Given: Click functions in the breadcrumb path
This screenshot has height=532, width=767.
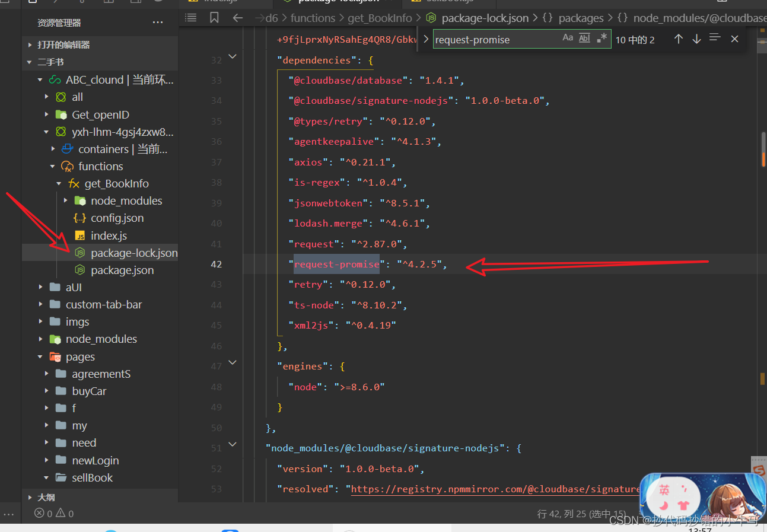Looking at the screenshot, I should (313, 18).
